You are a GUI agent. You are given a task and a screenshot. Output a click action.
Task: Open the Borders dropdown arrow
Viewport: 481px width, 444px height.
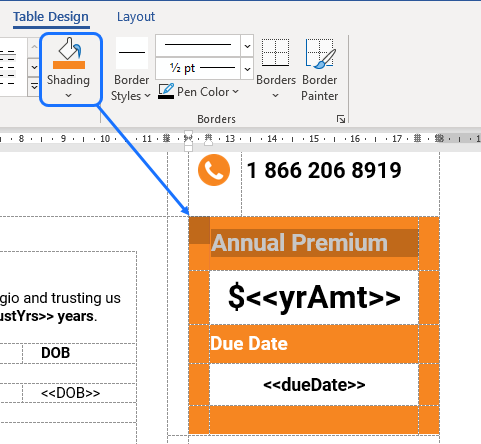275,96
